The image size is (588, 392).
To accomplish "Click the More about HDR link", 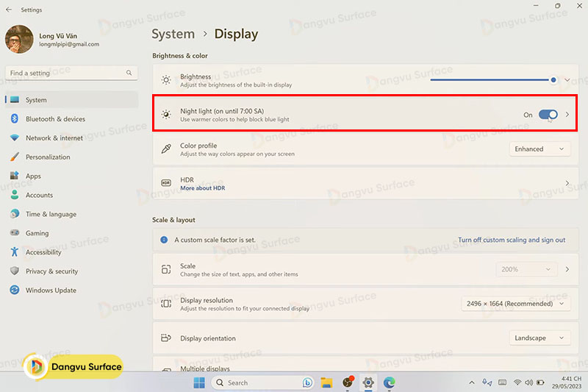I will pyautogui.click(x=202, y=188).
